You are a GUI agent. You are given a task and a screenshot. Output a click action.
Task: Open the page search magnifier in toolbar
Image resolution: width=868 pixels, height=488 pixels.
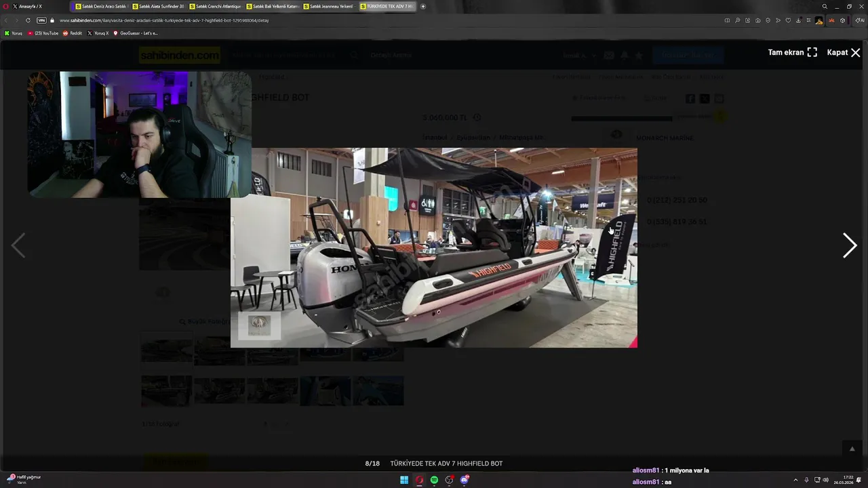pos(737,20)
